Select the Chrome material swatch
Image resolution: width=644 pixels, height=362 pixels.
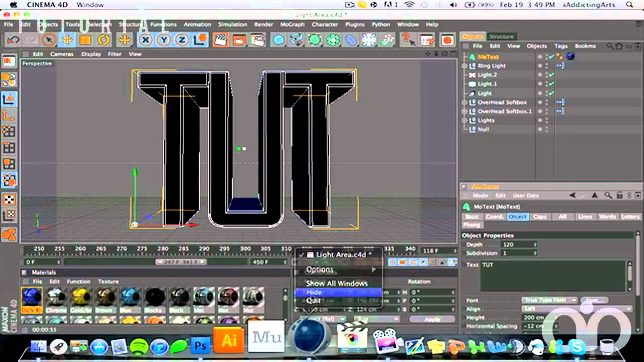[x=56, y=300]
